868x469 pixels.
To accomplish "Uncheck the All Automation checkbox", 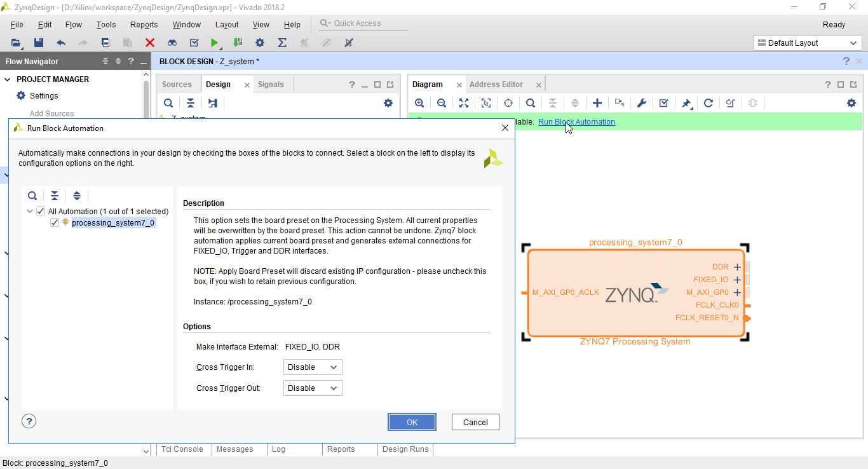I will [x=41, y=211].
